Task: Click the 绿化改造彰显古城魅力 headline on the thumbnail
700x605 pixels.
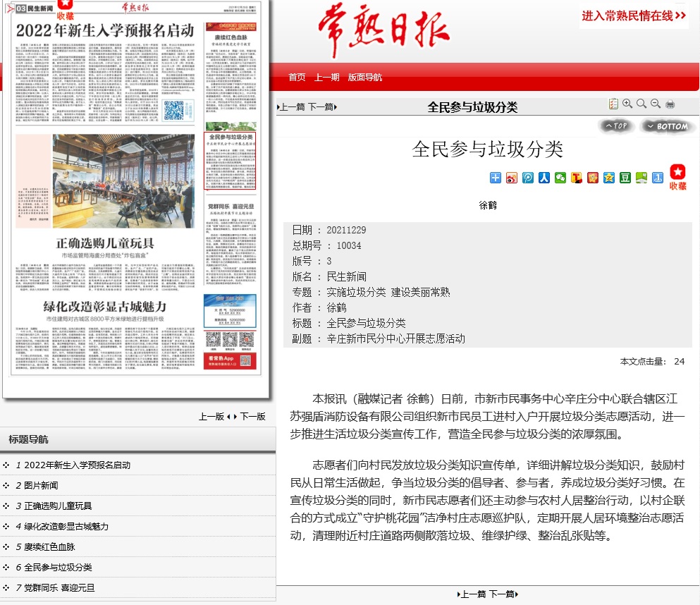Action: coord(105,307)
